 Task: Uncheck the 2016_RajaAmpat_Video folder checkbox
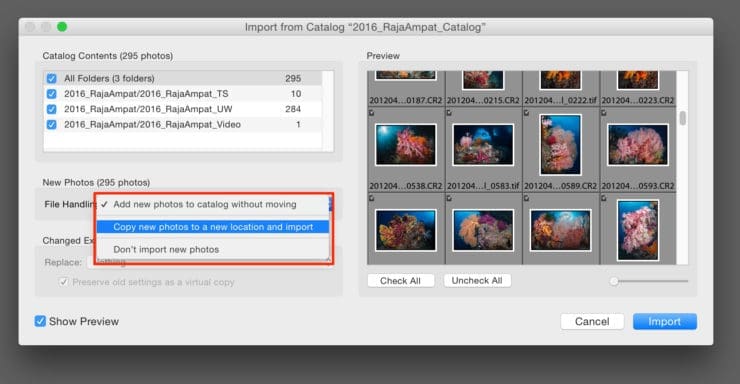(x=51, y=125)
